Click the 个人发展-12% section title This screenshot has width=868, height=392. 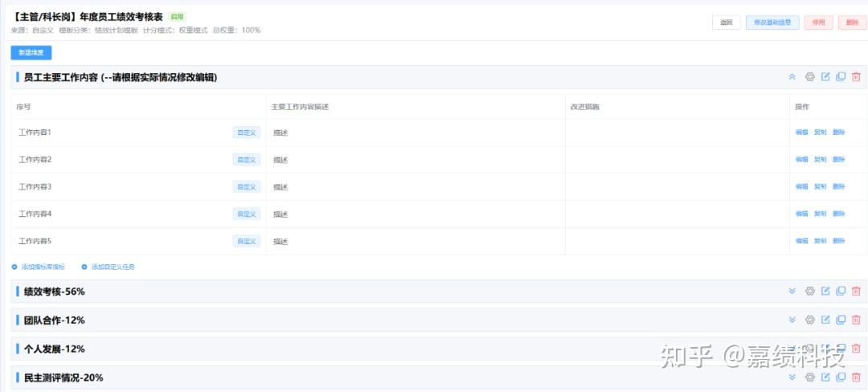pos(55,349)
